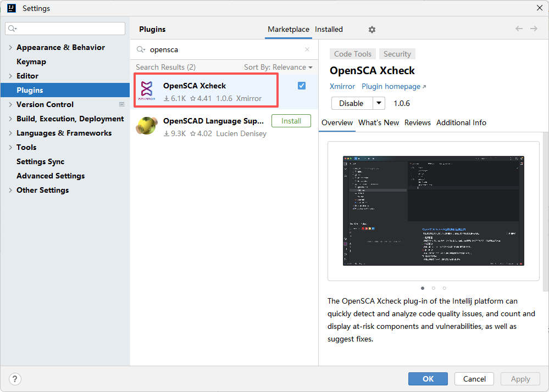The height and width of the screenshot is (392, 549).
Task: Click the Security tag
Action: (x=397, y=54)
